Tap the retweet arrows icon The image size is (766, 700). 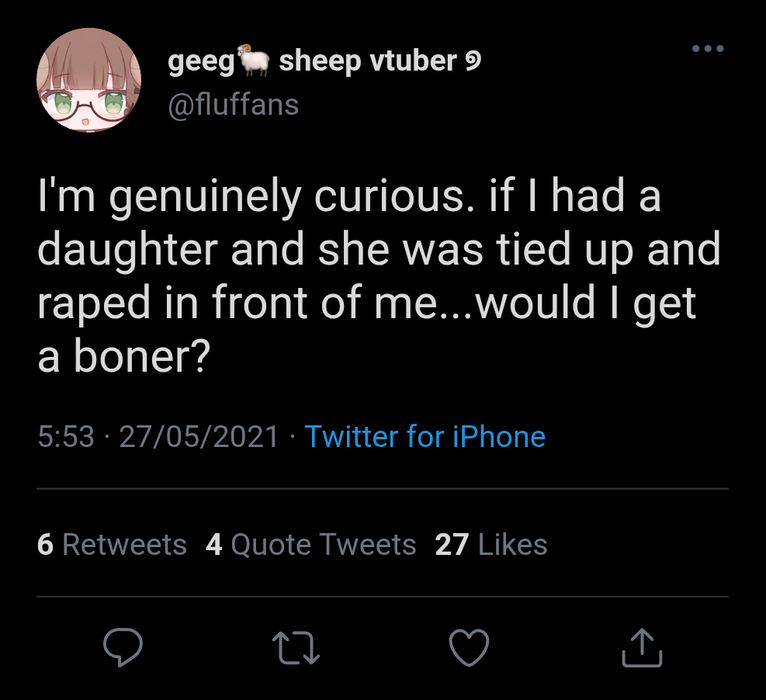coord(296,648)
